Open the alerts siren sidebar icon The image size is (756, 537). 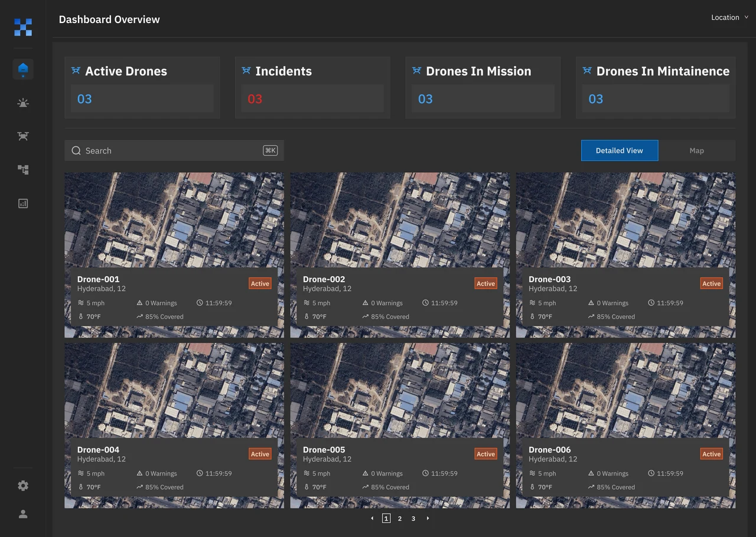pos(23,103)
